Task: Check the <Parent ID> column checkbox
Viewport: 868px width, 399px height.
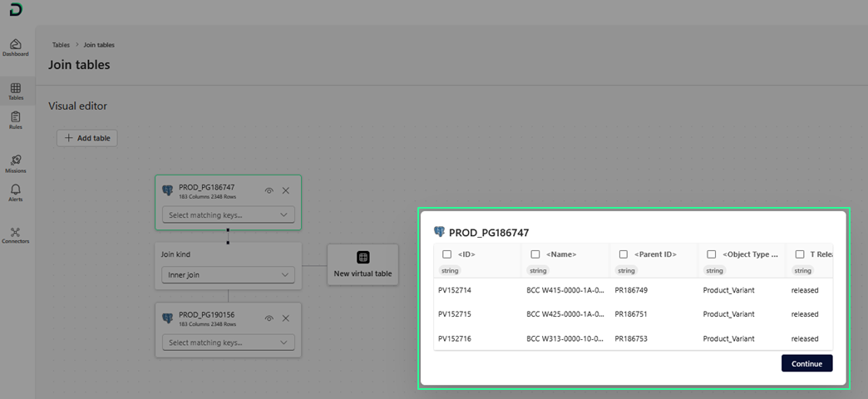Action: pos(624,254)
